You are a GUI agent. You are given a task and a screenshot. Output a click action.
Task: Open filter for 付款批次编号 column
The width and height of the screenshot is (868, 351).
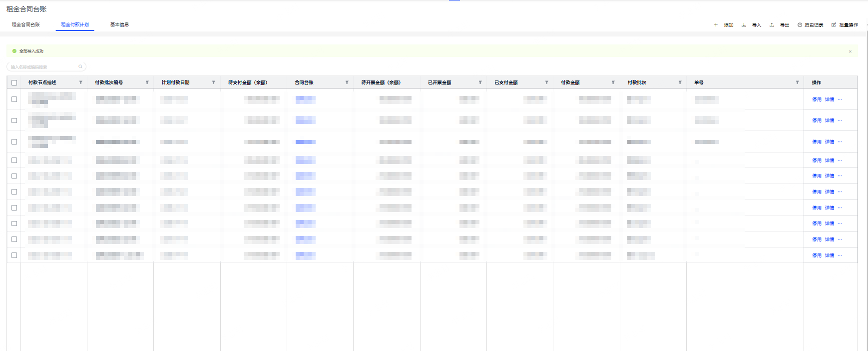point(147,82)
